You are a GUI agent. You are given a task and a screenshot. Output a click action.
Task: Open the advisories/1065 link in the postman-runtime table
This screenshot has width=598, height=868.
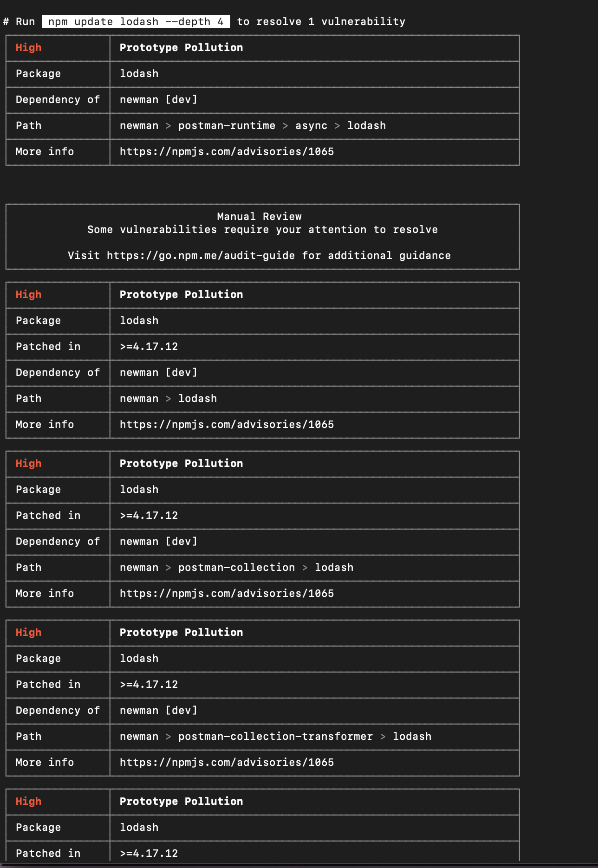(x=227, y=152)
